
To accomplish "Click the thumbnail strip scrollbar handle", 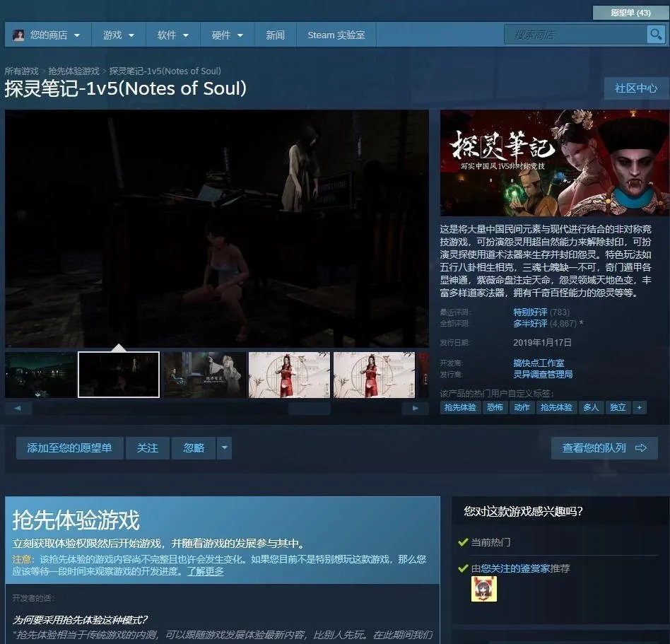I will pyautogui.click(x=310, y=409).
